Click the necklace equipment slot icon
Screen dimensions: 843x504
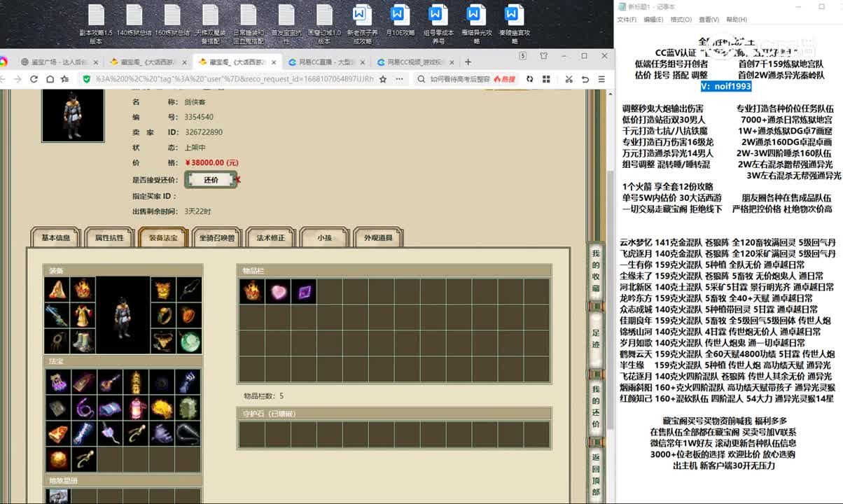point(163,341)
